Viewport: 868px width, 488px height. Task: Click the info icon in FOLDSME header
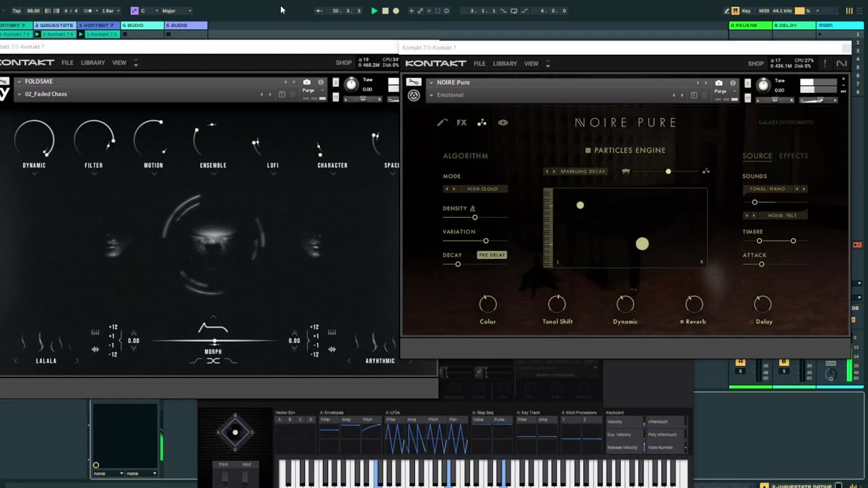point(321,81)
